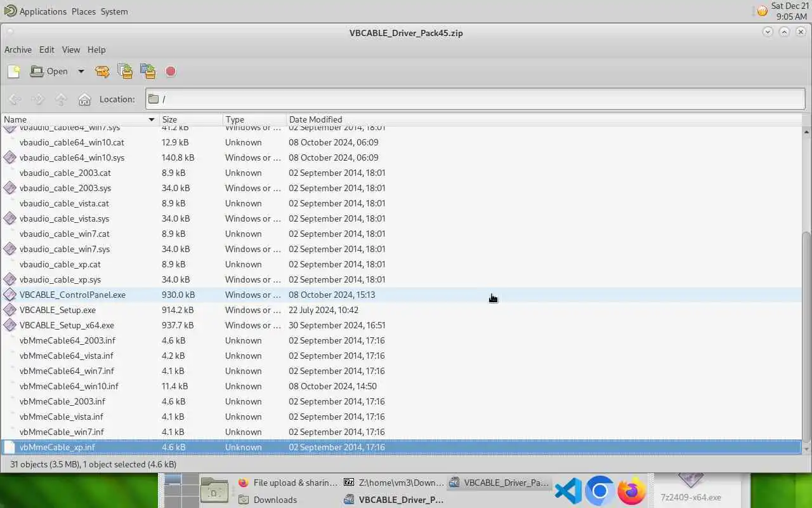
Task: Click the 22 July 2024, 10:42 date cell
Action: point(324,310)
